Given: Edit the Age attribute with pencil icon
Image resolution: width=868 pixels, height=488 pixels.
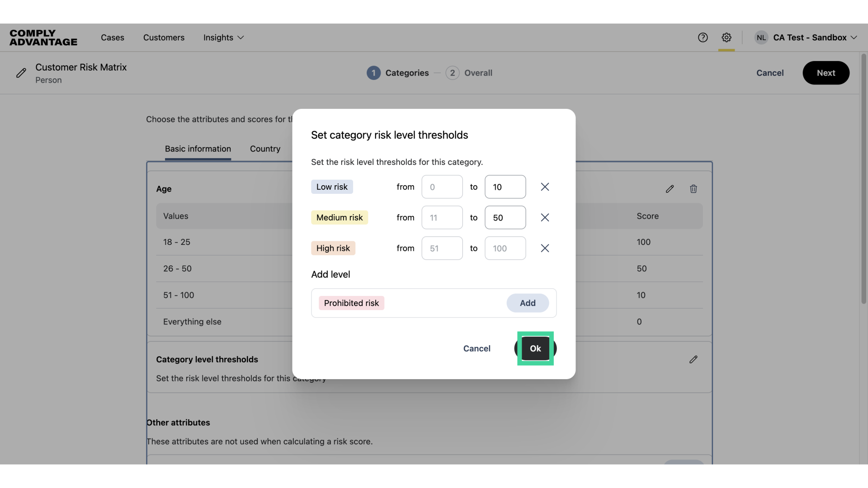Looking at the screenshot, I should coord(670,189).
